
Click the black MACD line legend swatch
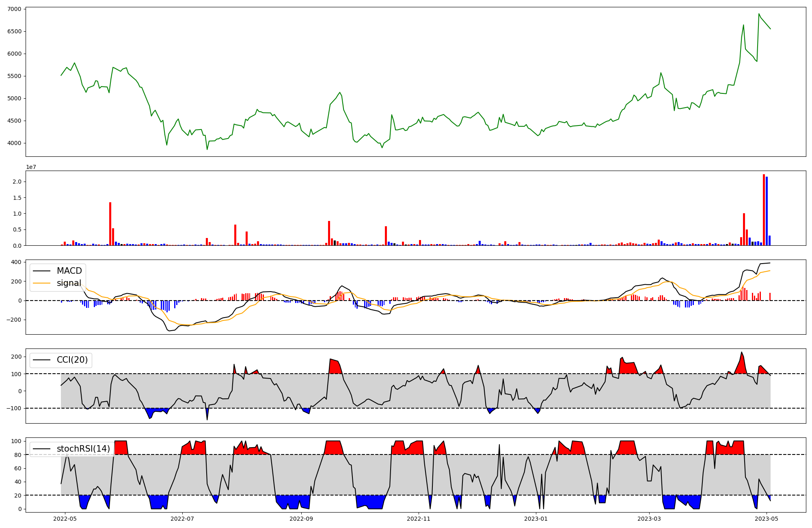point(42,271)
